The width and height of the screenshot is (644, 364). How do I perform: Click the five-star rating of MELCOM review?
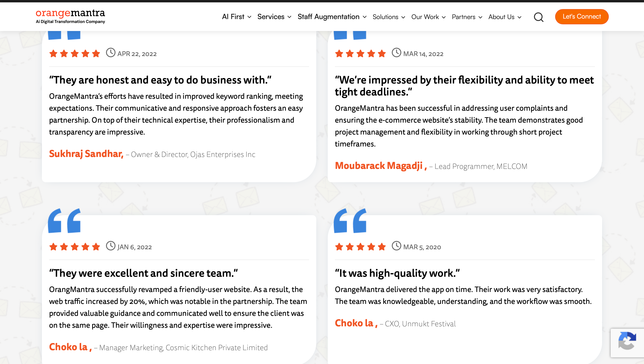coord(360,54)
